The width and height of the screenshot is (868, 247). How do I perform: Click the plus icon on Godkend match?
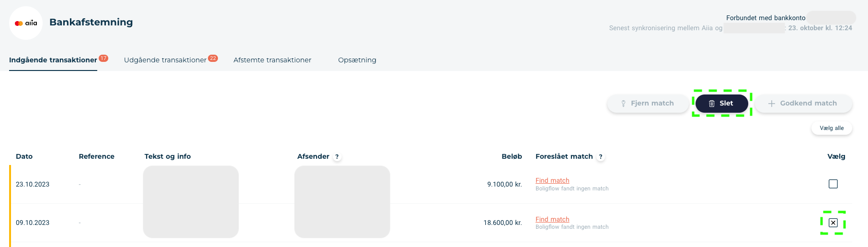pos(772,104)
